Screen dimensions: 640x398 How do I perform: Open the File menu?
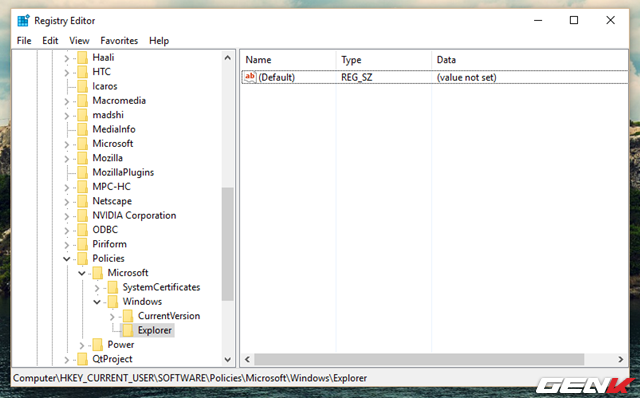(x=24, y=41)
